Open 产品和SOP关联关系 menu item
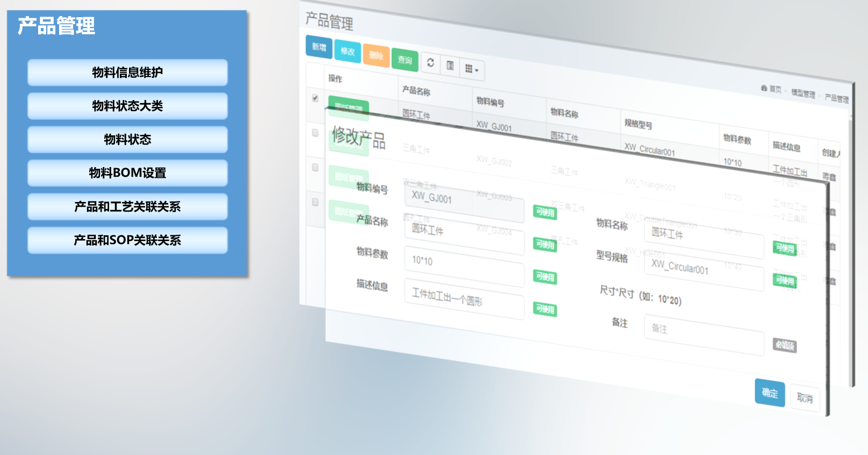The image size is (868, 455). click(127, 240)
